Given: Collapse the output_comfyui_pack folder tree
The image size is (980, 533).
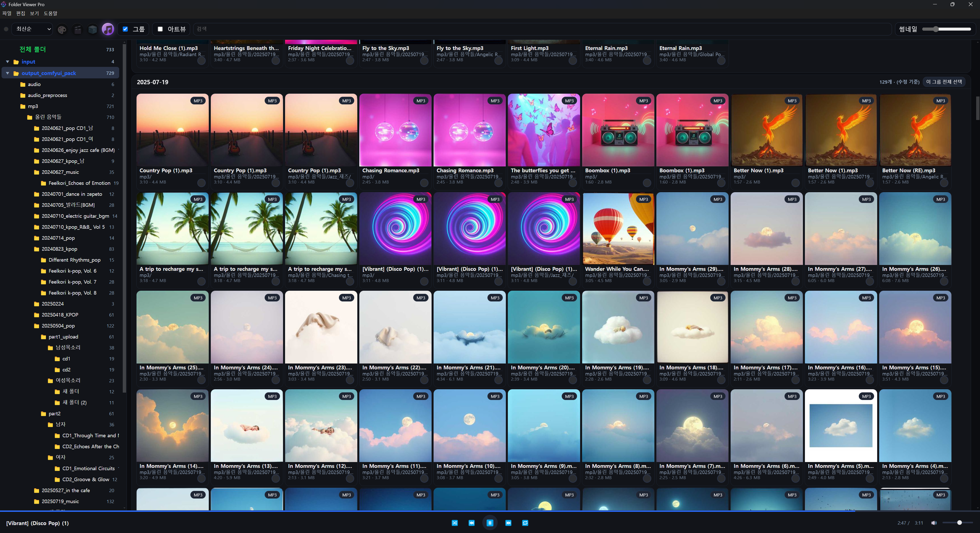Looking at the screenshot, I should [x=8, y=73].
